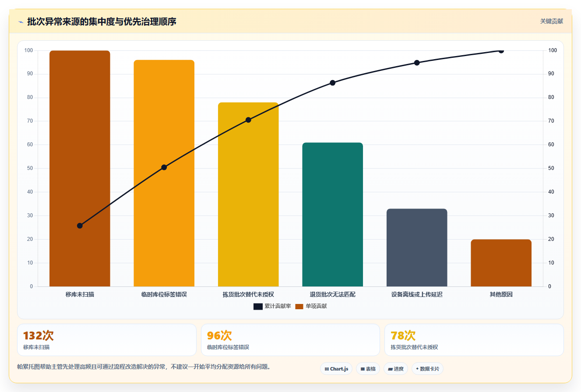
Task: Open the 96次 临时库位标签错误 stat card
Action: coord(290,340)
